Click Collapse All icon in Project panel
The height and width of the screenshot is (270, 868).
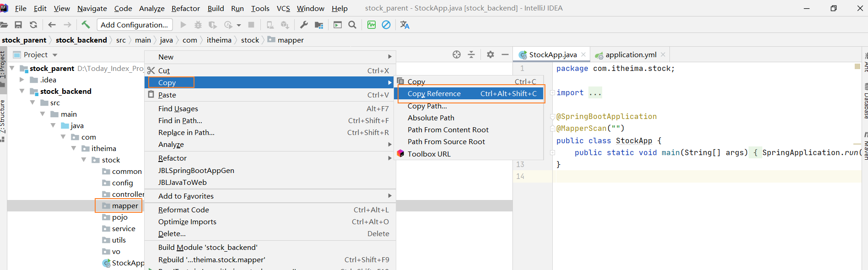pos(471,54)
